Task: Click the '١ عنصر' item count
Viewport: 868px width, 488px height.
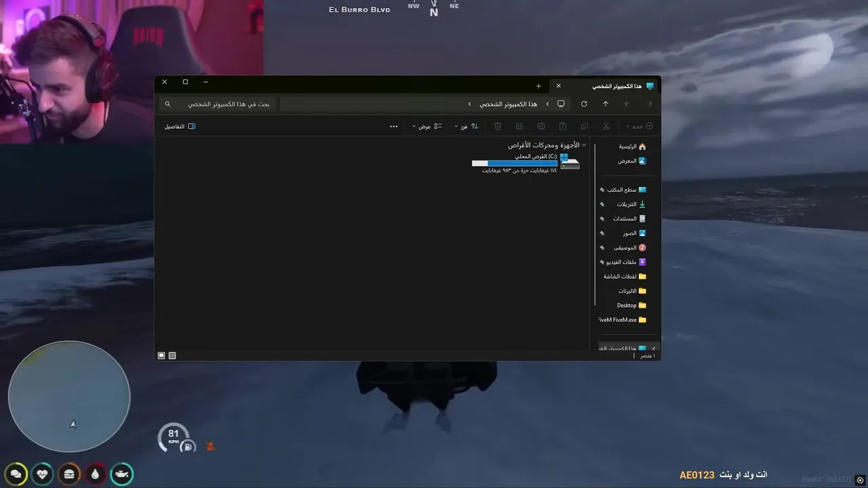Action: click(x=648, y=355)
